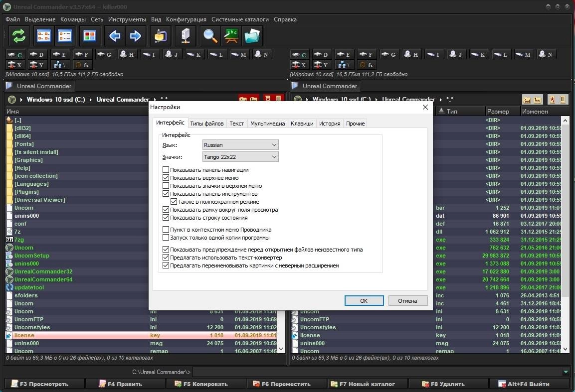Select the thumbnails view toolbar icon
This screenshot has width=575, height=392.
coord(89,36)
